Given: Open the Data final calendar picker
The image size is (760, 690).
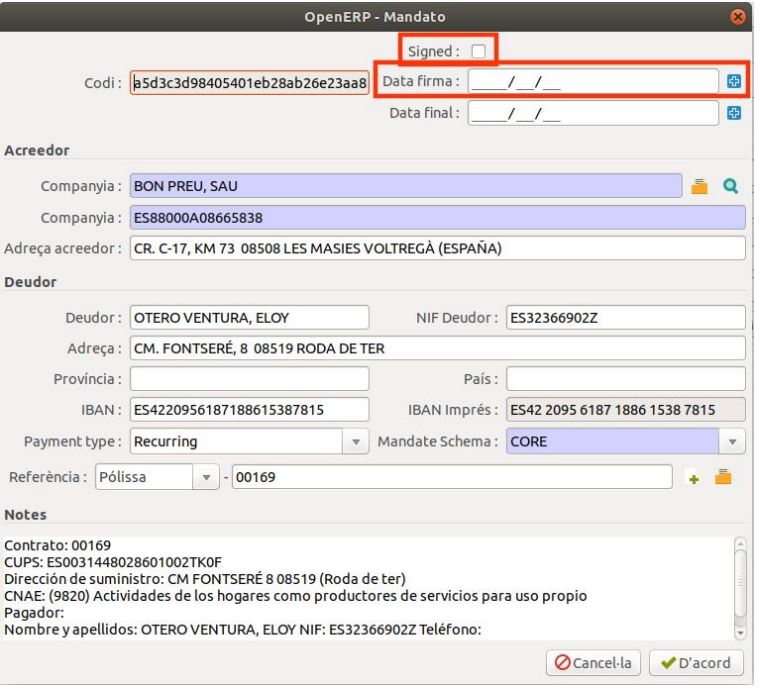Looking at the screenshot, I should (733, 114).
